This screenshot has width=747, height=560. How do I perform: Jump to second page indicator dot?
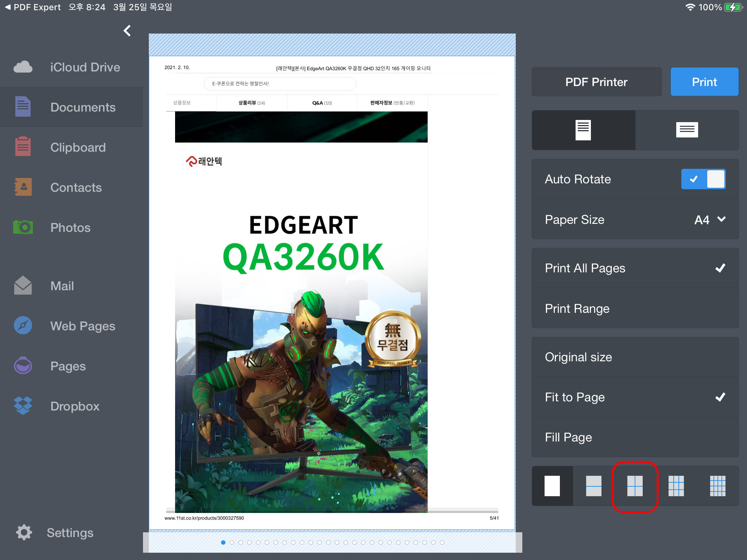[x=232, y=542]
